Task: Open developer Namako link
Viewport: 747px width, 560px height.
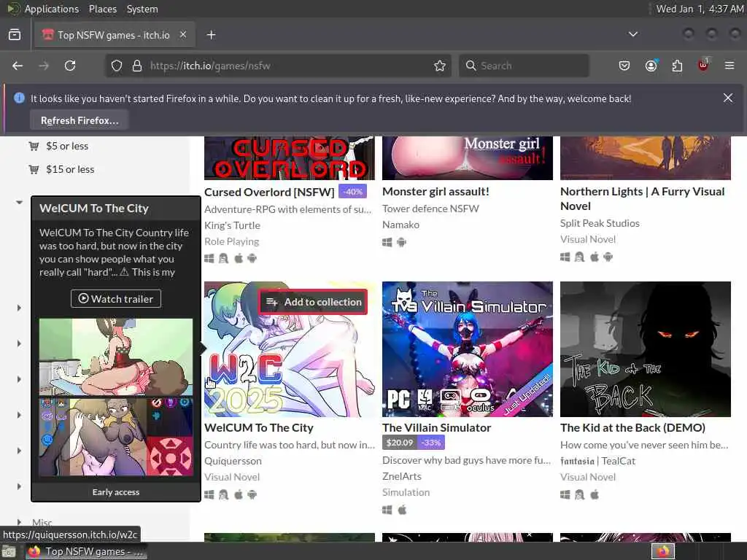Action: [400, 225]
